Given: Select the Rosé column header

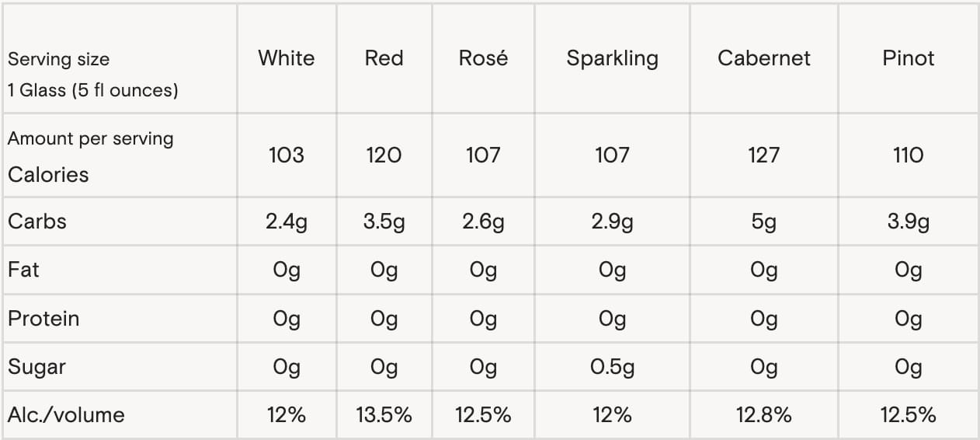Looking at the screenshot, I should tap(483, 58).
